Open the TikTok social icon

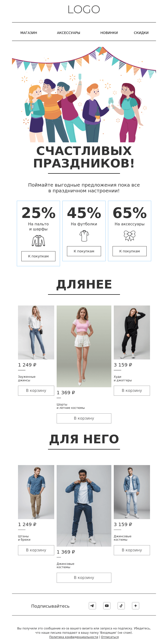(121, 605)
